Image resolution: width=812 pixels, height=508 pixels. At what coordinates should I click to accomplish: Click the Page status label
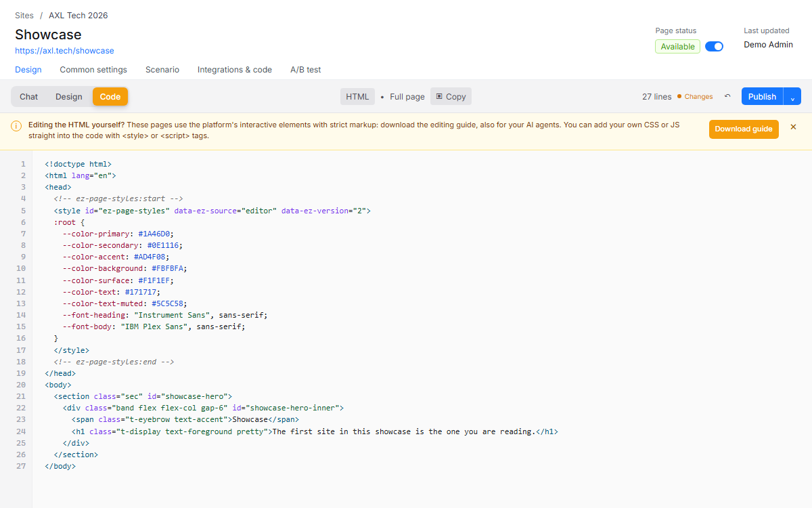(x=675, y=30)
